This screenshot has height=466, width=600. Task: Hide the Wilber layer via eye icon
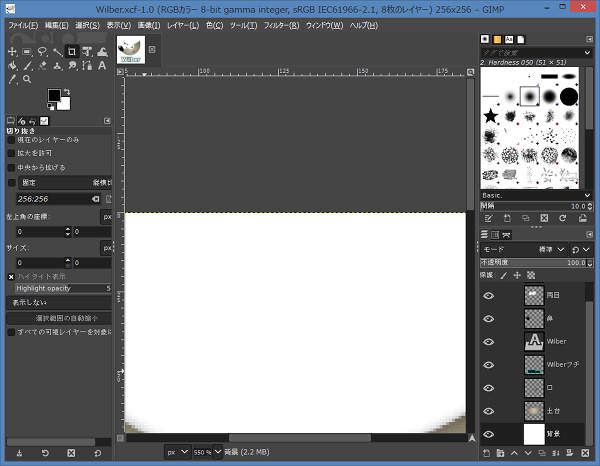[489, 341]
